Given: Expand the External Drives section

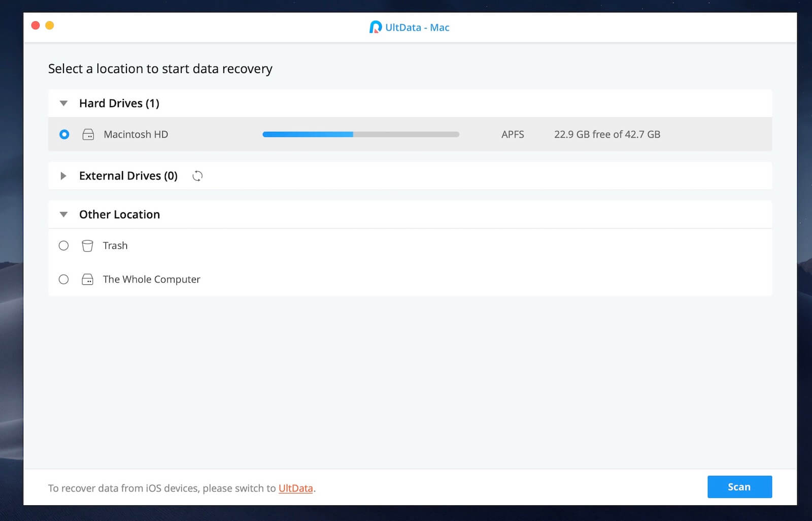Looking at the screenshot, I should (x=63, y=176).
